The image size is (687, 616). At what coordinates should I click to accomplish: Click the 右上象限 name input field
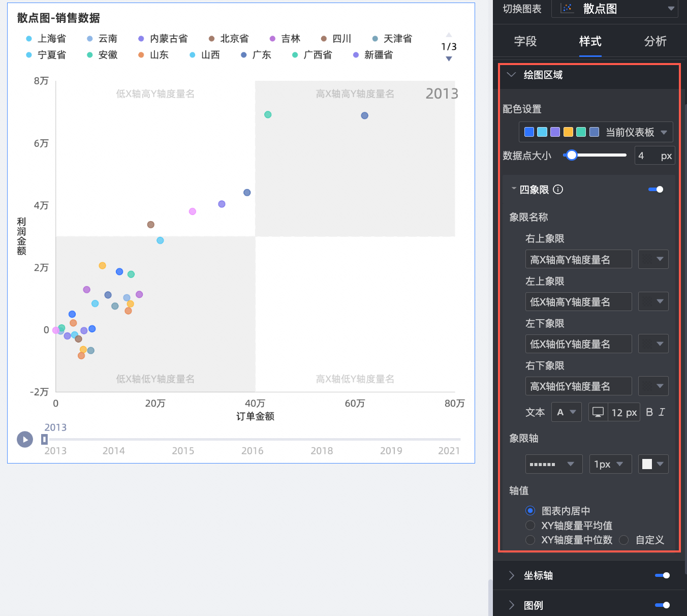pos(579,260)
